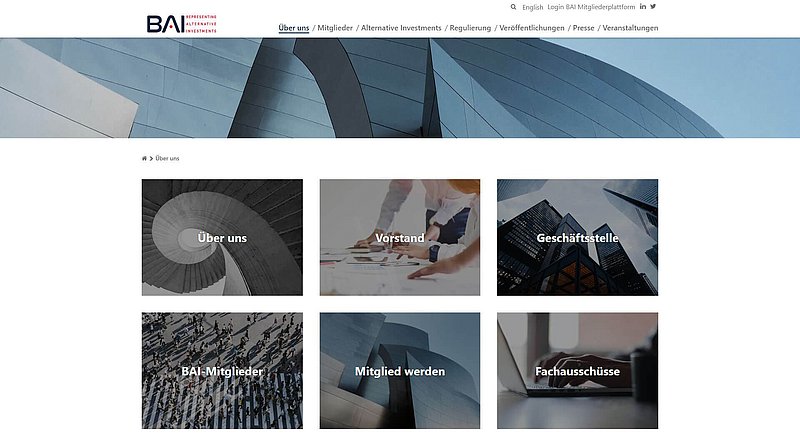
Task: Select the Presse menu item
Action: pos(584,28)
